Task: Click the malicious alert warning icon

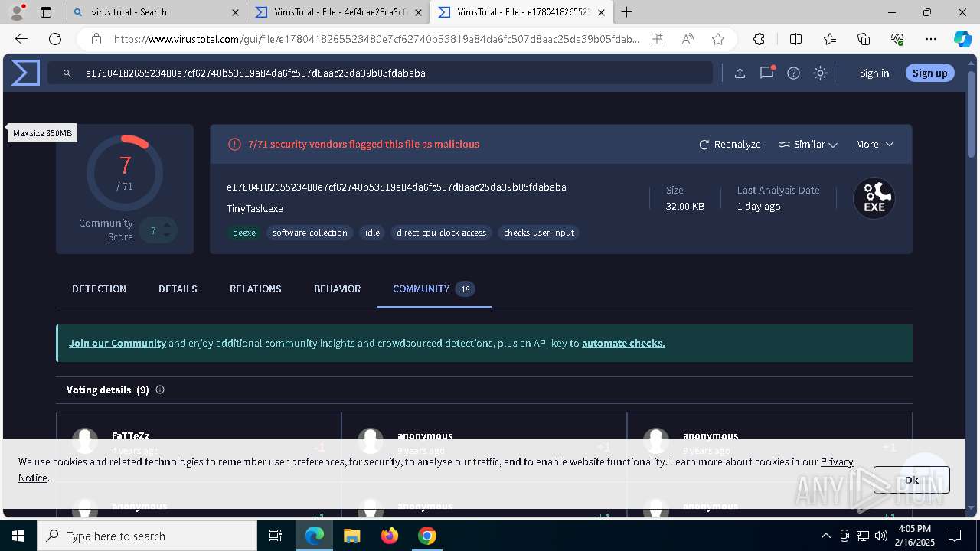Action: pyautogui.click(x=235, y=144)
